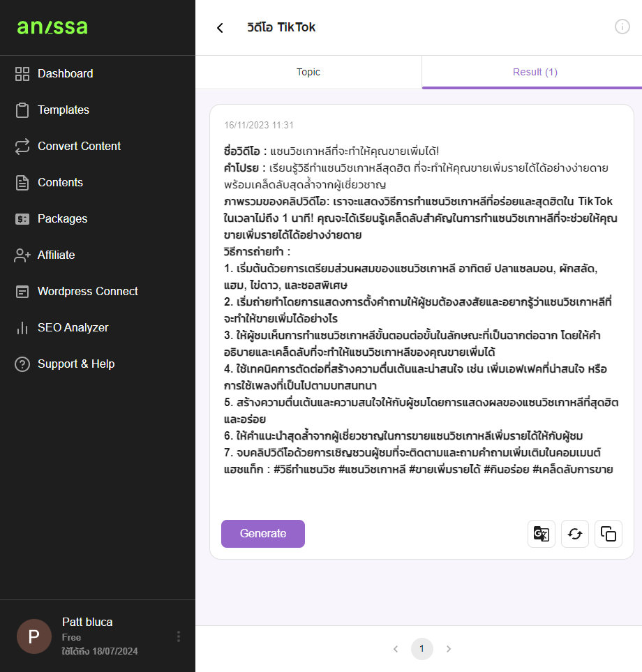Click the purple Generate button
This screenshot has width=642, height=672.
[x=262, y=534]
